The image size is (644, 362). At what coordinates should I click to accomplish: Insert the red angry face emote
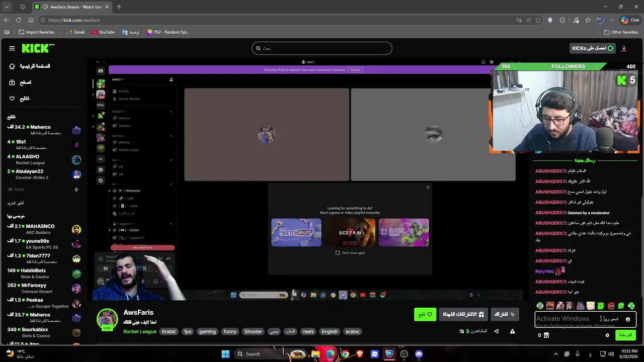click(x=611, y=306)
